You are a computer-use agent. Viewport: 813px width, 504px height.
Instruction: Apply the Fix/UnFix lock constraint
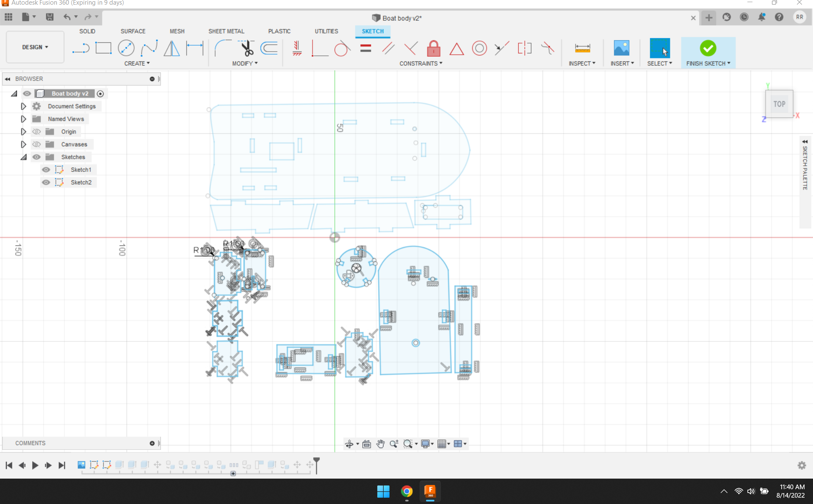tap(434, 48)
